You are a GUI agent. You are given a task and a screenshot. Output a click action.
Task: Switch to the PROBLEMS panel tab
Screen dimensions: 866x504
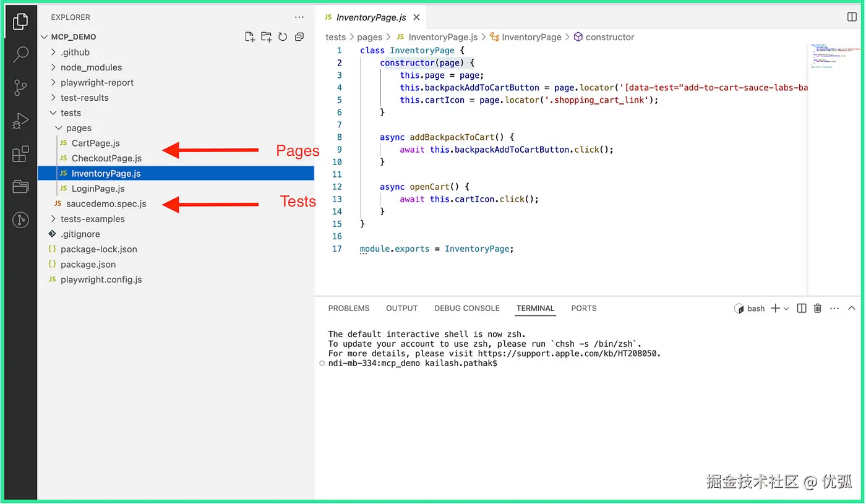pos(349,308)
